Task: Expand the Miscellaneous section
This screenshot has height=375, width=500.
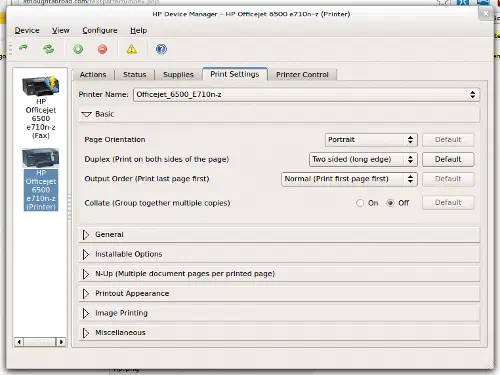Action: pos(279,333)
